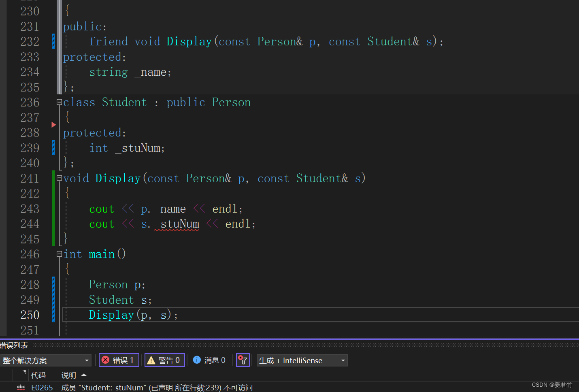Click the string _name; declaration
This screenshot has height=392, width=579.
(130, 72)
